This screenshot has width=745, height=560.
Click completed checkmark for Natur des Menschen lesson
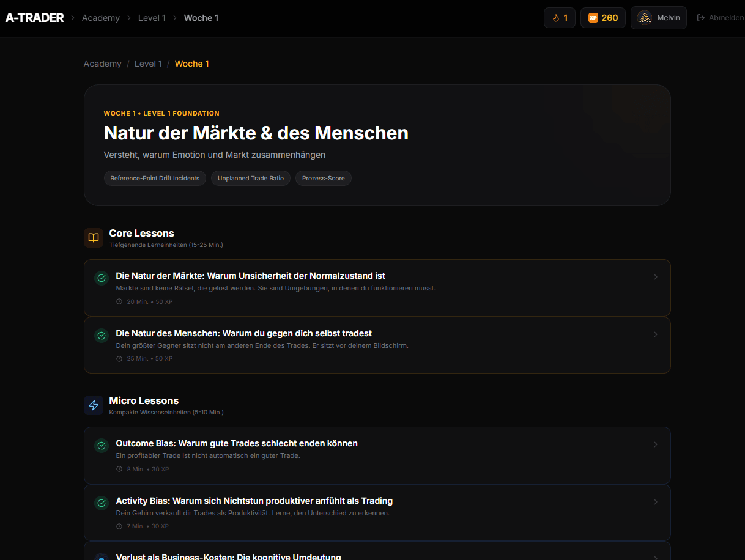tap(102, 336)
